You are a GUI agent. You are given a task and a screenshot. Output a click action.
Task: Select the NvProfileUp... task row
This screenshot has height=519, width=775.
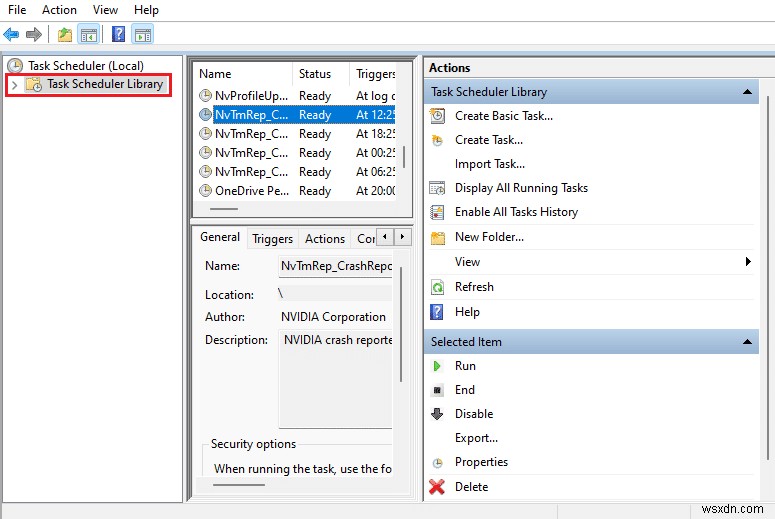click(x=297, y=95)
